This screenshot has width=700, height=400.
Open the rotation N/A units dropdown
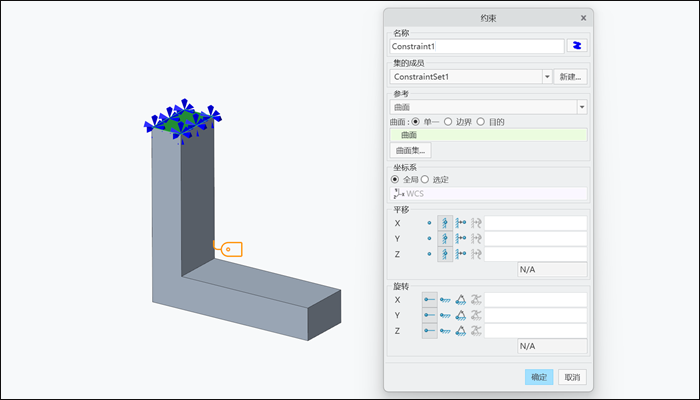click(x=552, y=346)
